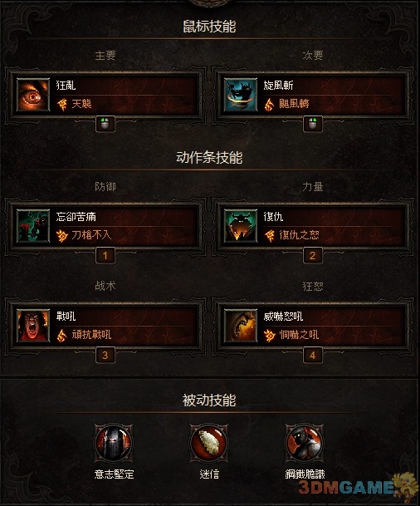Click the 戰吼 screaming face icon
This screenshot has height=506, width=420.
click(x=33, y=326)
